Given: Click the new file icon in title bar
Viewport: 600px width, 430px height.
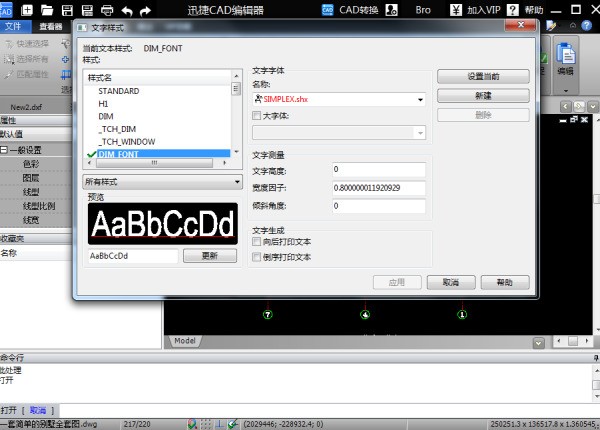Looking at the screenshot, I should (29, 9).
